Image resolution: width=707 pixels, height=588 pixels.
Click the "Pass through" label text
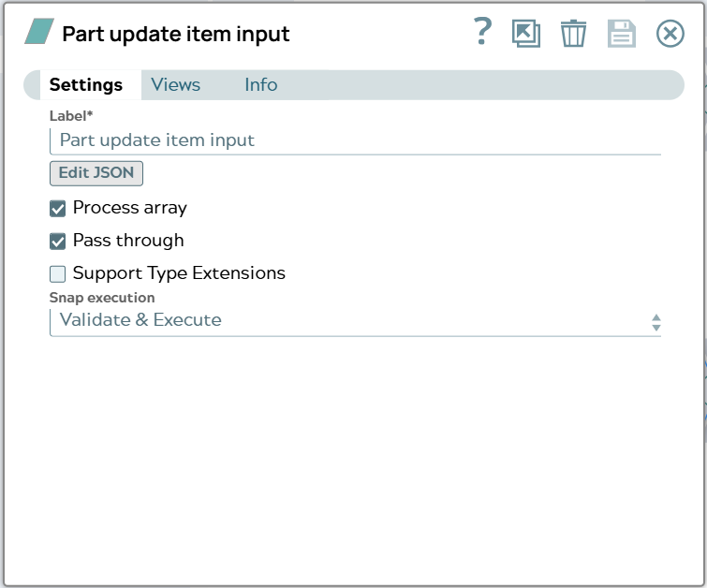(x=128, y=241)
